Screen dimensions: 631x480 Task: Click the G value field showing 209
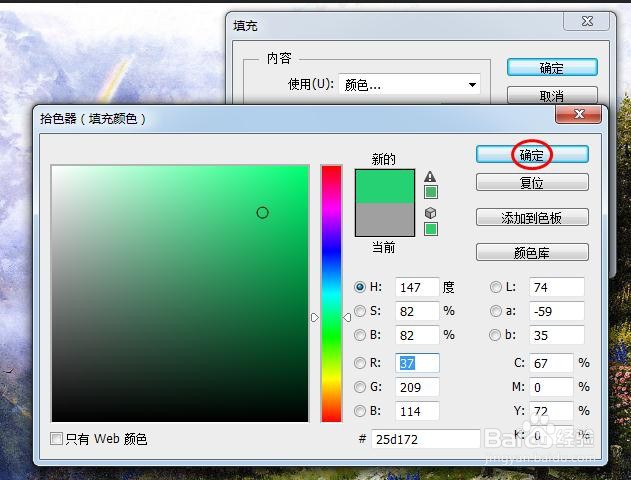pos(417,387)
